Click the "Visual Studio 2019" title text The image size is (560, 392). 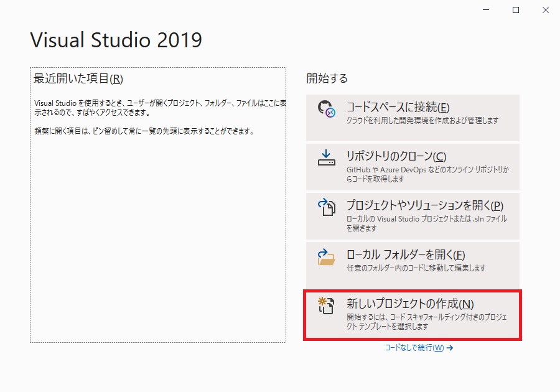click(x=116, y=40)
